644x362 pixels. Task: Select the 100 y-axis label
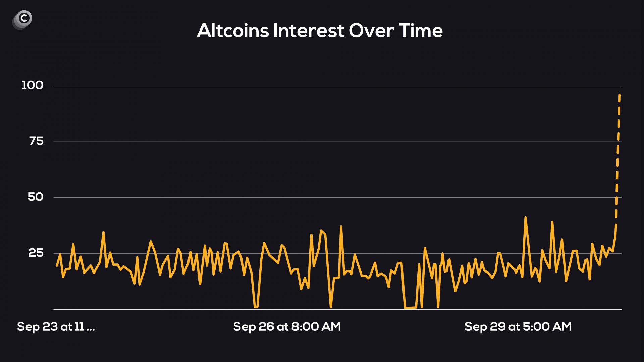tap(33, 85)
